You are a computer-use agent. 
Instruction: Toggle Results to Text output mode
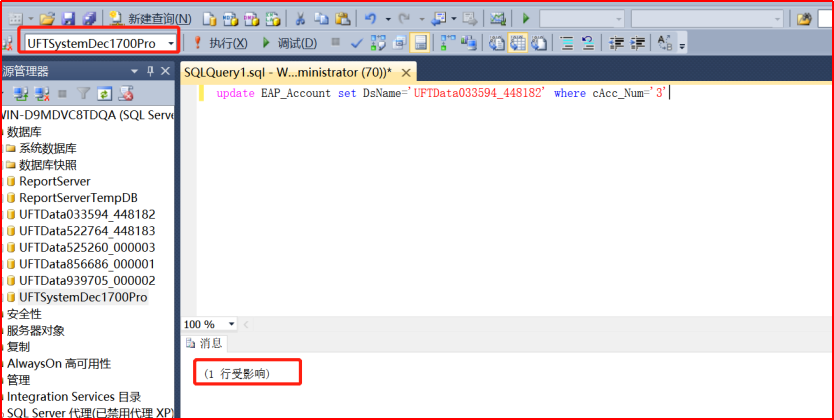[496, 43]
